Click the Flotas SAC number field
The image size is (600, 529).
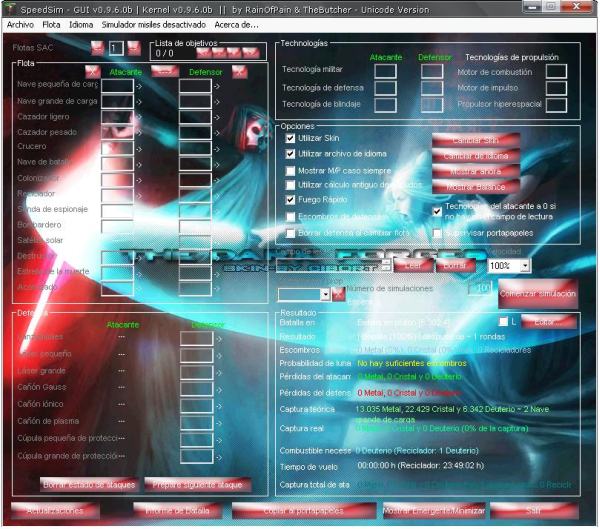(x=116, y=48)
